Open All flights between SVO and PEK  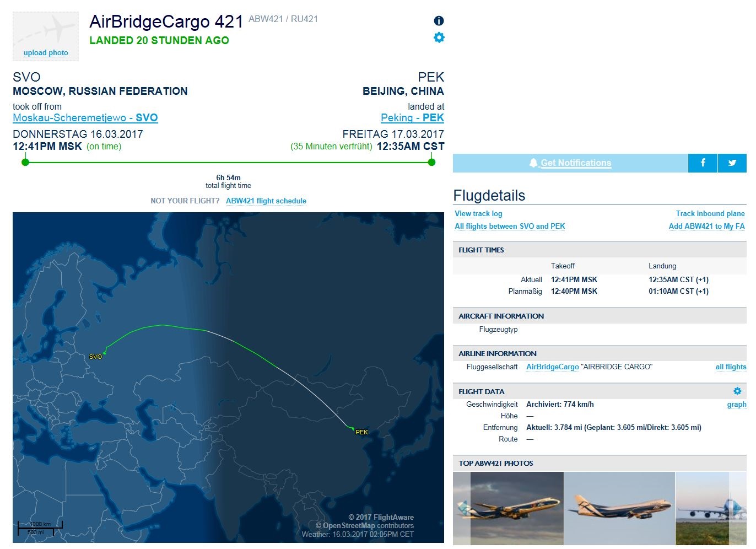510,227
